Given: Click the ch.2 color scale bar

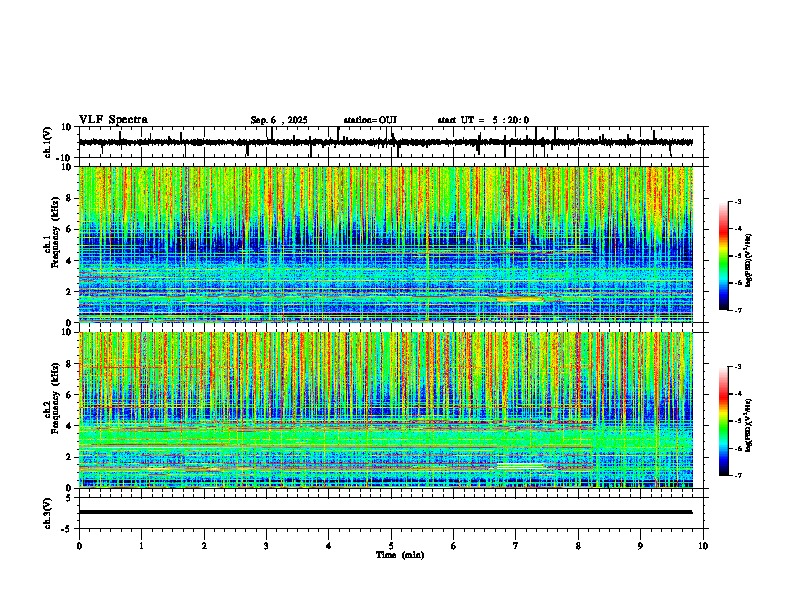Looking at the screenshot, I should pos(724,421).
